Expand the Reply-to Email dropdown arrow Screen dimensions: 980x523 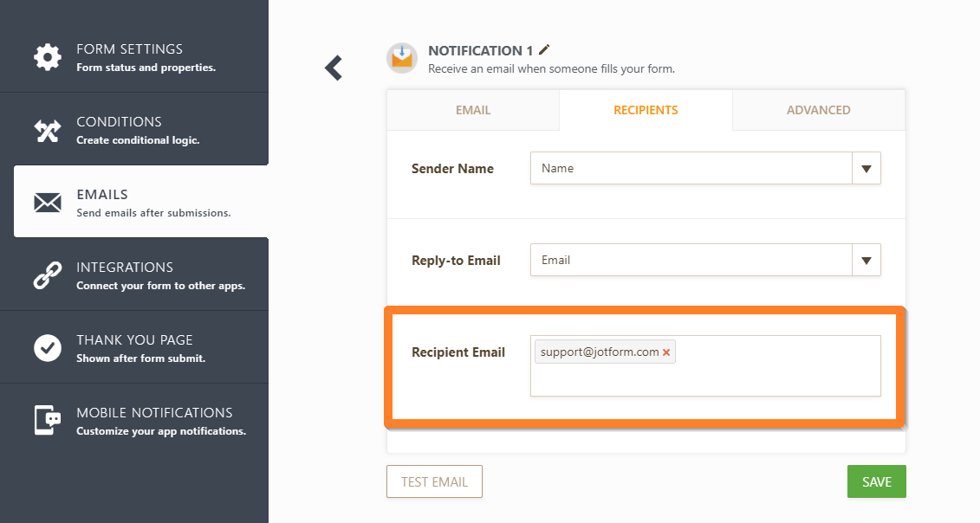pyautogui.click(x=866, y=260)
